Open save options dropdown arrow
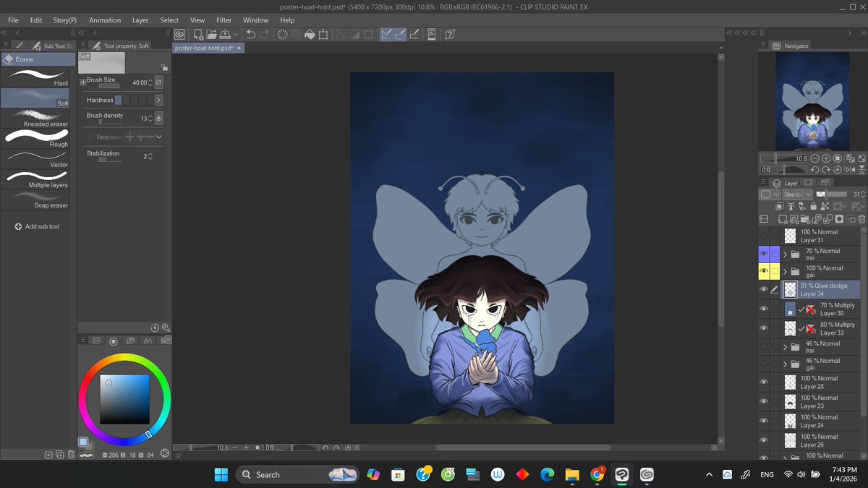The width and height of the screenshot is (868, 488). pyautogui.click(x=235, y=34)
